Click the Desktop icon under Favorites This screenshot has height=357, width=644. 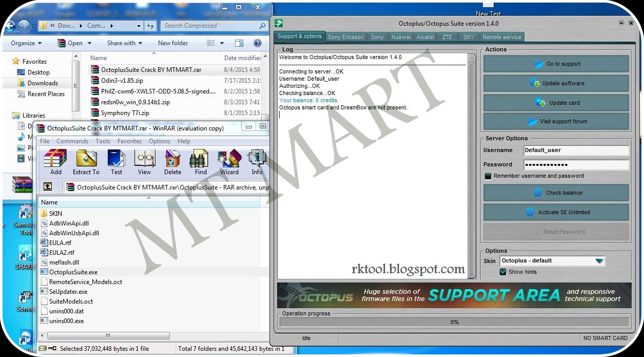pyautogui.click(x=21, y=72)
